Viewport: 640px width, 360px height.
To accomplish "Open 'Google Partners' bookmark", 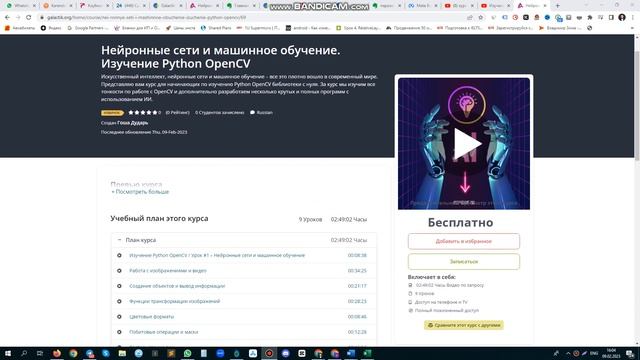I will click(x=88, y=28).
